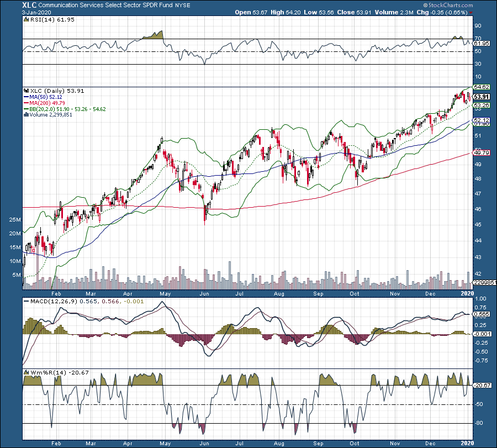Click the 2020 label under the price chart
Image resolution: width=497 pixels, height=448 pixels.
pyautogui.click(x=467, y=293)
